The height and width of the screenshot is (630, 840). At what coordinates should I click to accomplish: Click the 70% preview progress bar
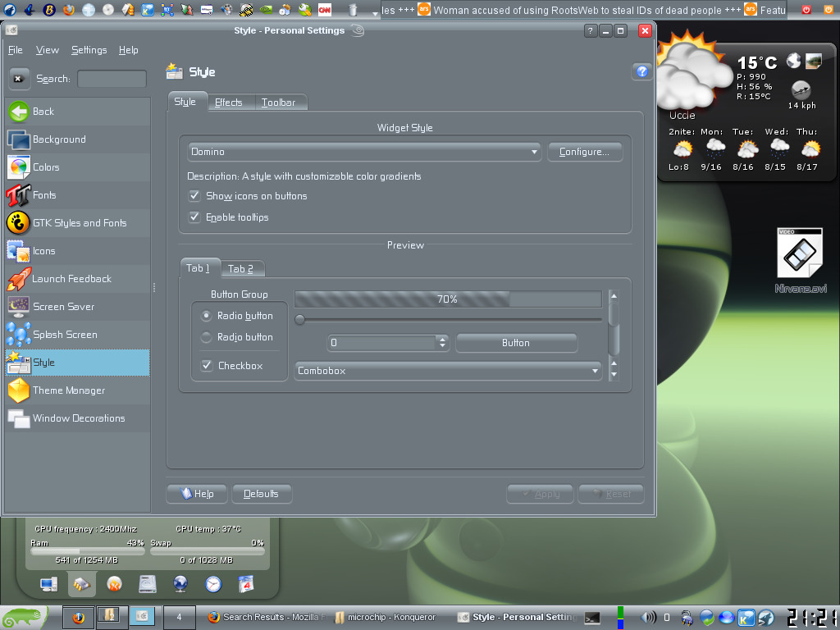click(448, 299)
